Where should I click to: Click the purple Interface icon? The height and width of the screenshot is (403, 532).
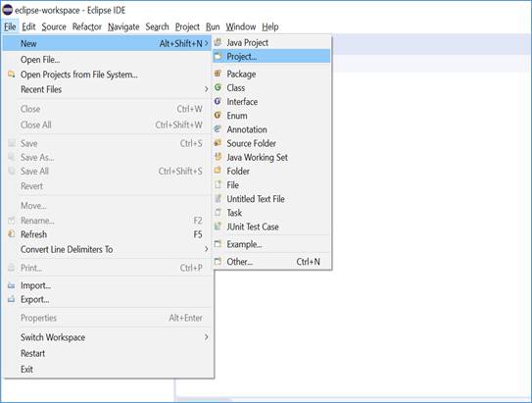coord(218,102)
